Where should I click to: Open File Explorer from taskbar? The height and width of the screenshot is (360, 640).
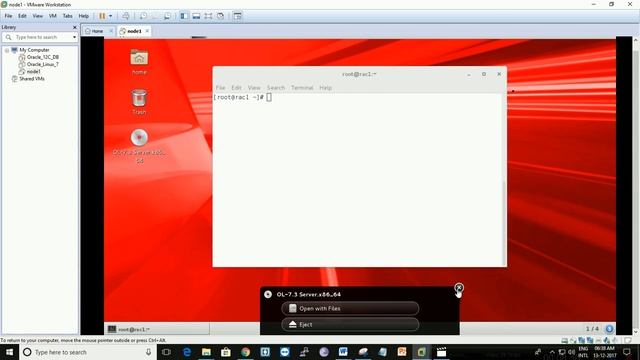[x=206, y=352]
